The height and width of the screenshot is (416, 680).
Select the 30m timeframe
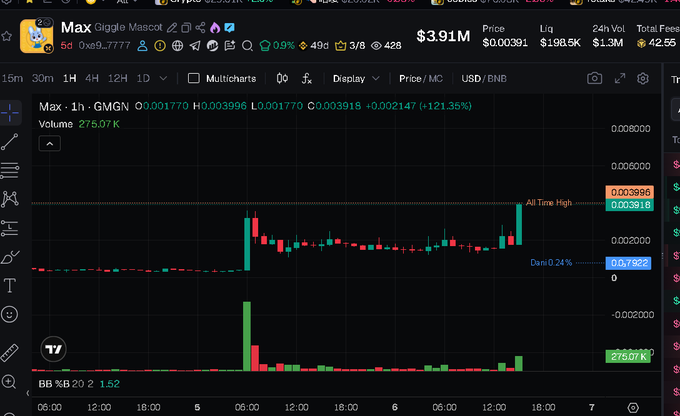pyautogui.click(x=42, y=79)
